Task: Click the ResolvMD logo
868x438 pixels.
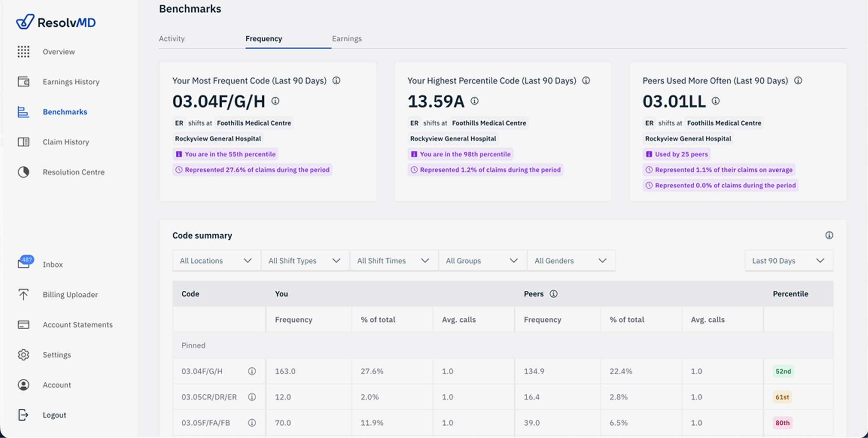Action: click(x=56, y=22)
